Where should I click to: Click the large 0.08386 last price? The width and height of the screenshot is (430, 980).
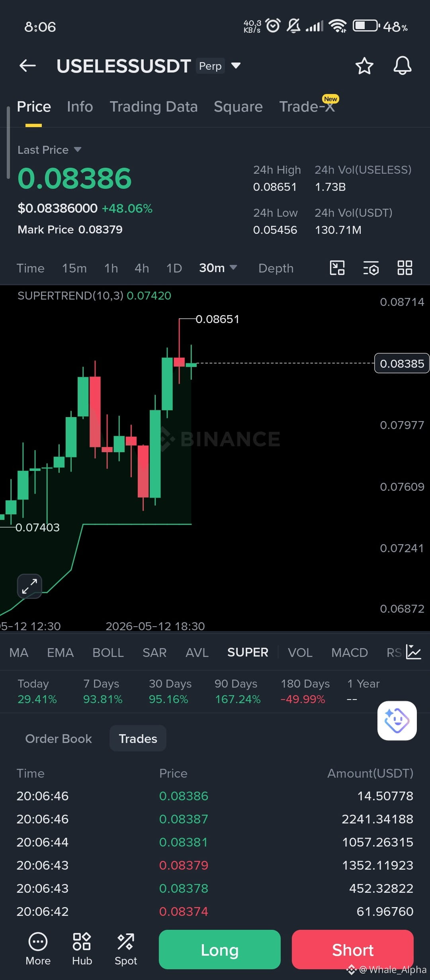tap(74, 178)
